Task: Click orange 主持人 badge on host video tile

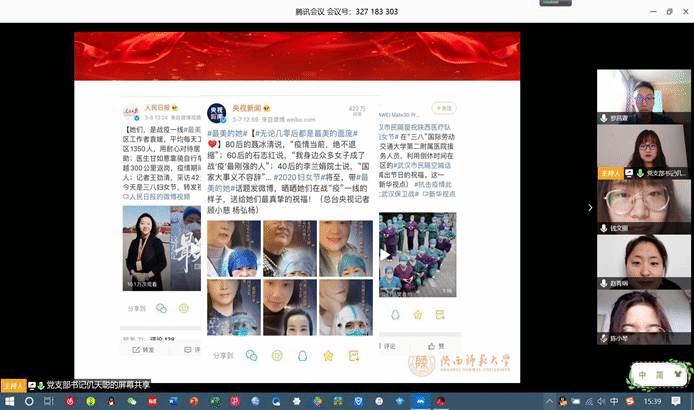Action: [610, 173]
